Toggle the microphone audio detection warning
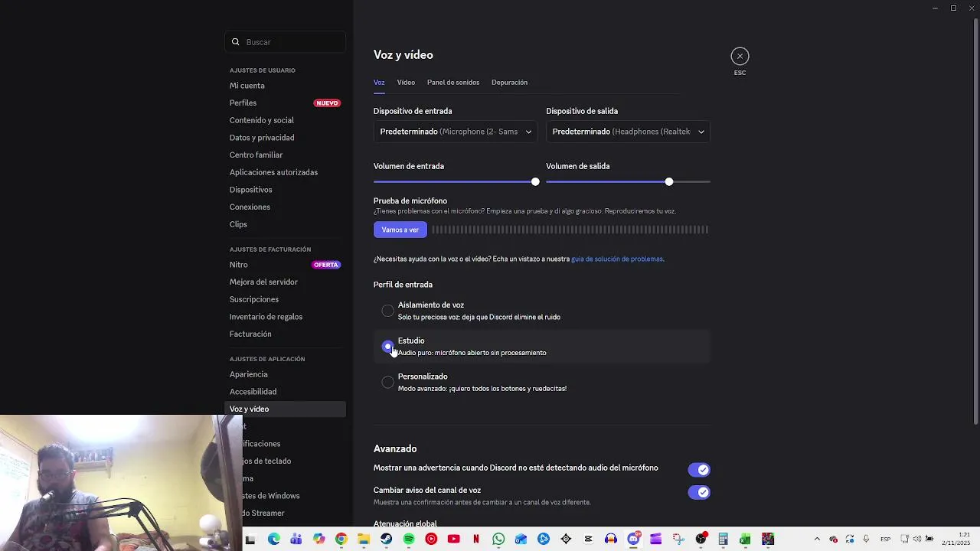This screenshot has width=980, height=551. pos(699,470)
